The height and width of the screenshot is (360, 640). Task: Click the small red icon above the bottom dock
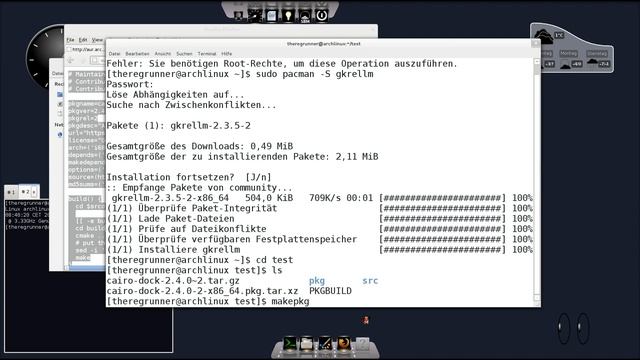point(365,320)
